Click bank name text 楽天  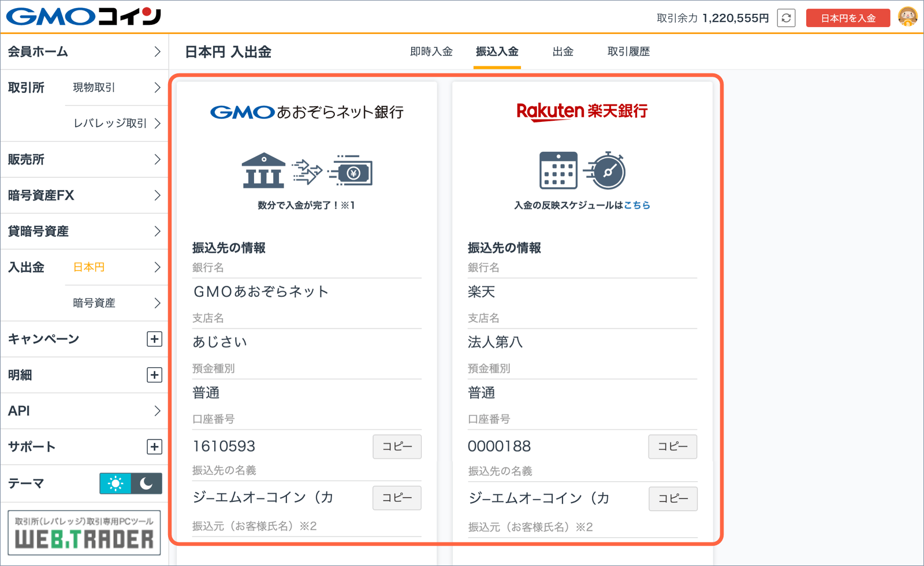482,292
